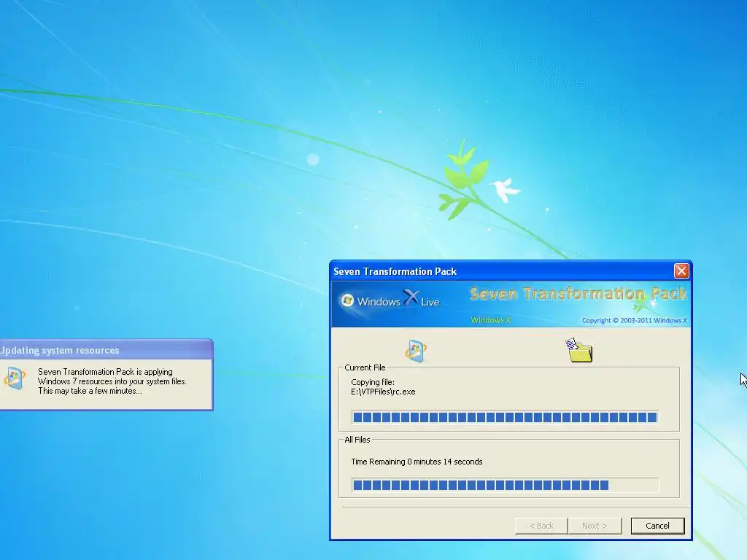The image size is (747, 560).
Task: Select the Seven Transformation Pack title bar
Action: click(x=511, y=271)
